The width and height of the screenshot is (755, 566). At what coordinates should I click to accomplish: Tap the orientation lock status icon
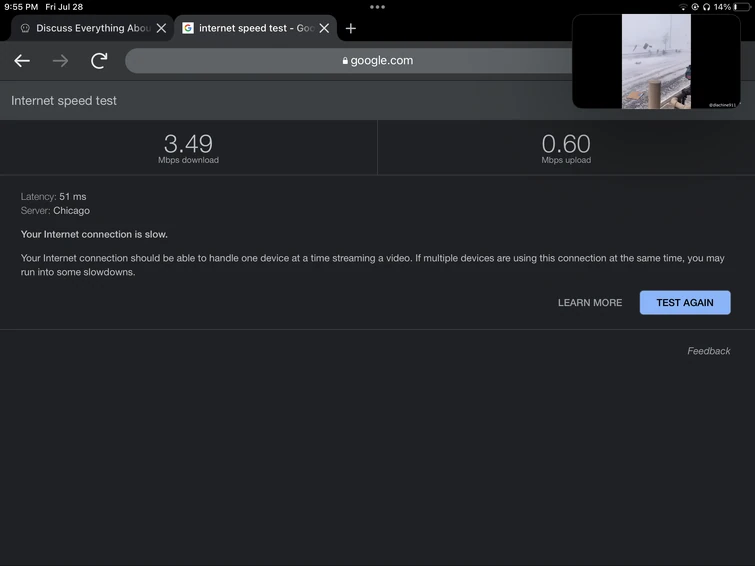[695, 7]
